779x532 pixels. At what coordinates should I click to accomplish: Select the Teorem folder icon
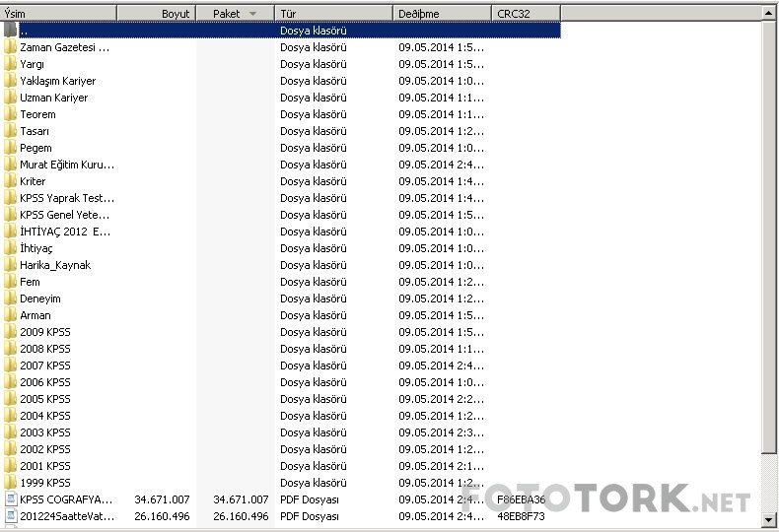[10, 114]
